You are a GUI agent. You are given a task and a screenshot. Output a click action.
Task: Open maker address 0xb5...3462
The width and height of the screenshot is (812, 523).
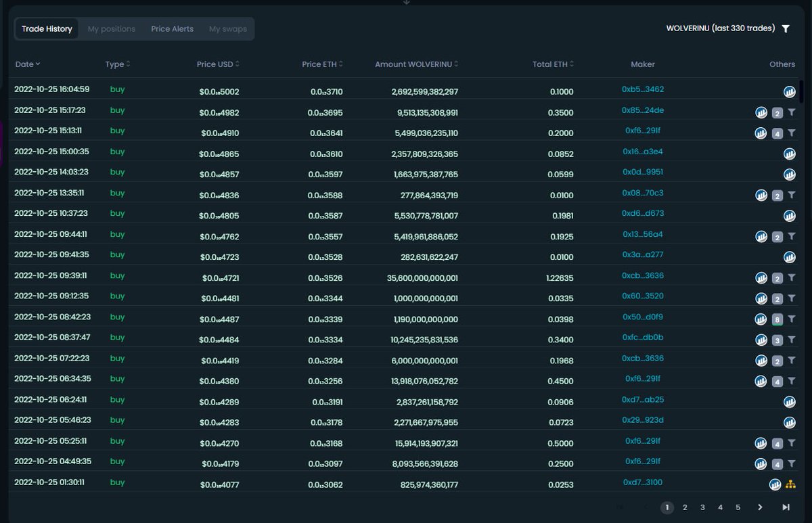pyautogui.click(x=643, y=89)
